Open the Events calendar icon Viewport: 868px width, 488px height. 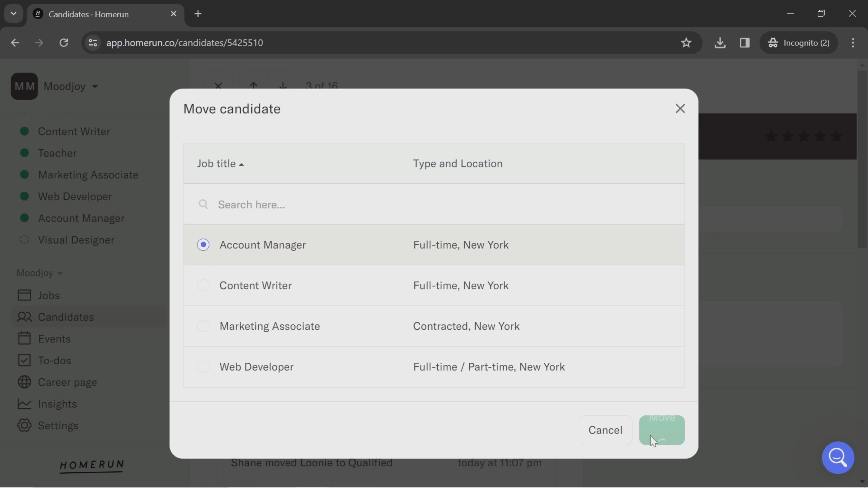tap(24, 339)
